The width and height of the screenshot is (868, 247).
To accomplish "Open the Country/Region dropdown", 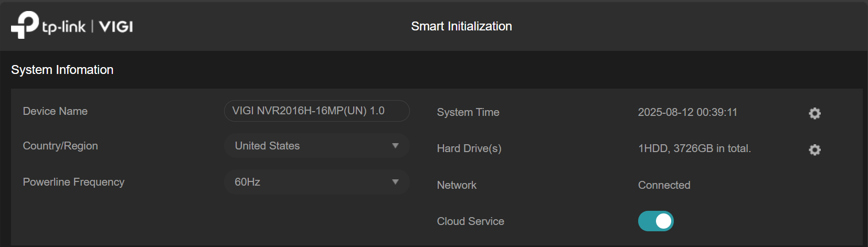I will [317, 146].
